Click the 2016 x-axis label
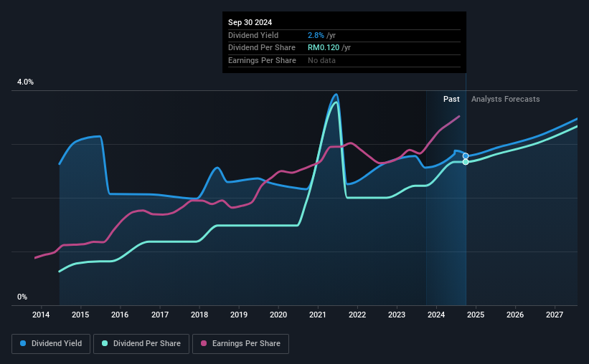The image size is (589, 364). click(x=120, y=315)
